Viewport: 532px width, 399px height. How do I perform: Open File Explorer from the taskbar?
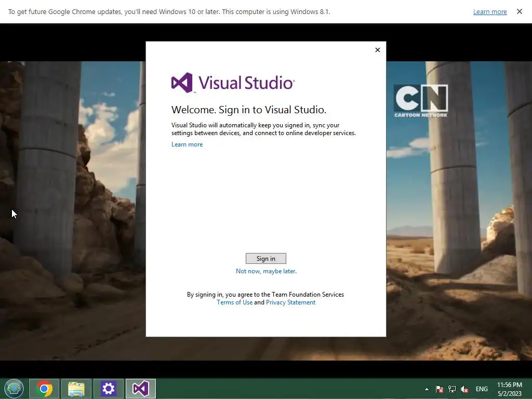[76, 389]
